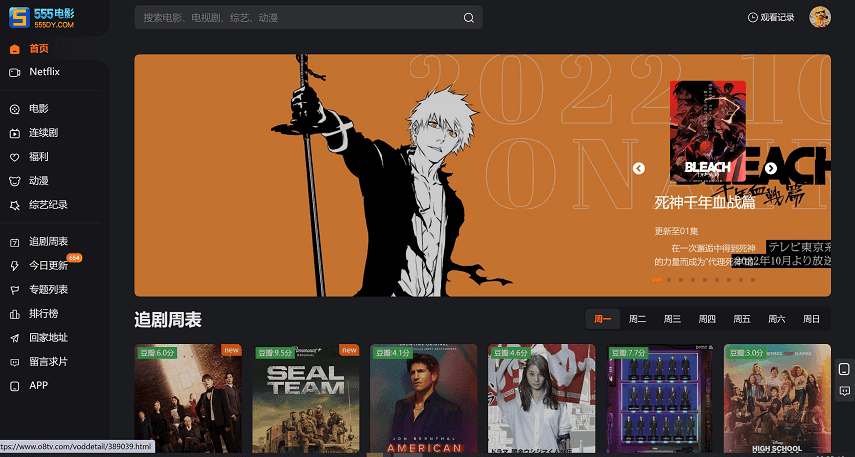Click the search magnifier icon

tap(468, 18)
